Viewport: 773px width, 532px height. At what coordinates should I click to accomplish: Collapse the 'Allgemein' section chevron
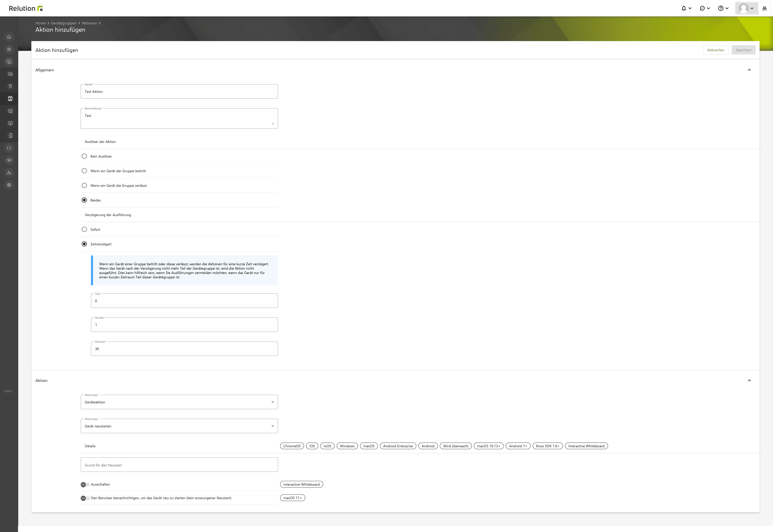tap(749, 70)
